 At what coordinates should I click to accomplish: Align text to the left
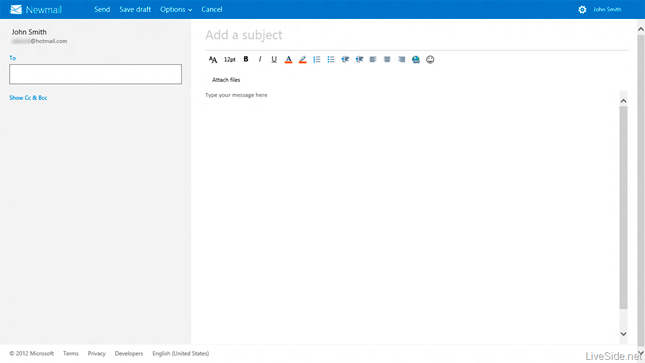[373, 60]
